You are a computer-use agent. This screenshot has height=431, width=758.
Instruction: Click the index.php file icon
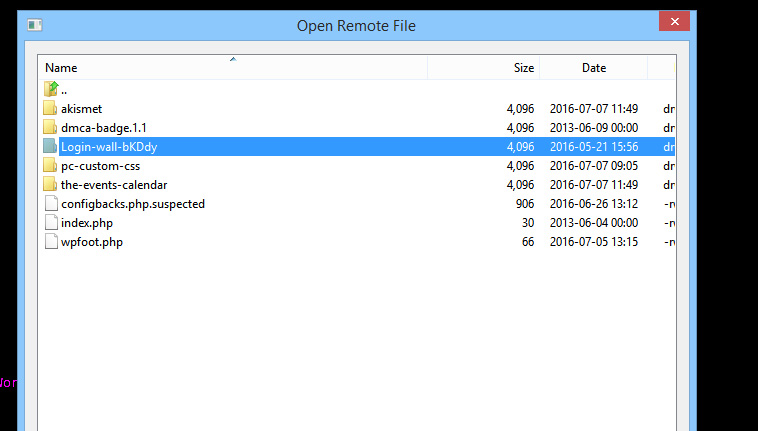51,222
